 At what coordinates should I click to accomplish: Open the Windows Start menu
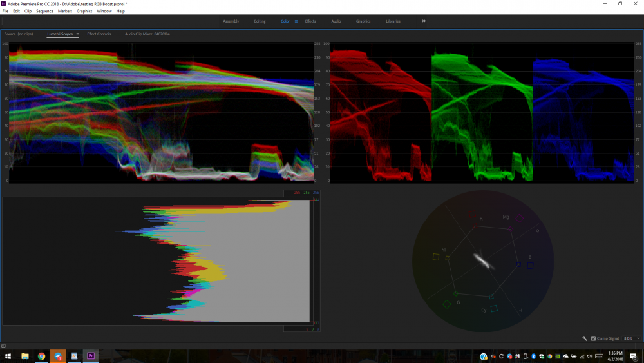(x=8, y=356)
